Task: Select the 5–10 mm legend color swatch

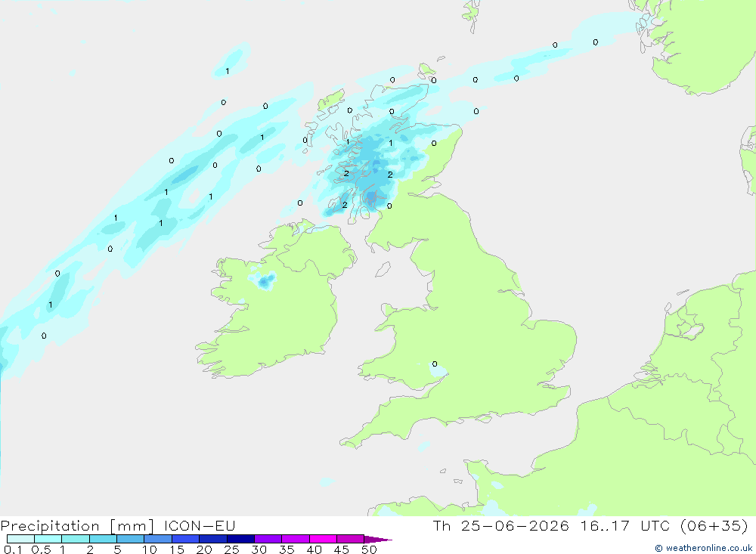Action: [130, 539]
